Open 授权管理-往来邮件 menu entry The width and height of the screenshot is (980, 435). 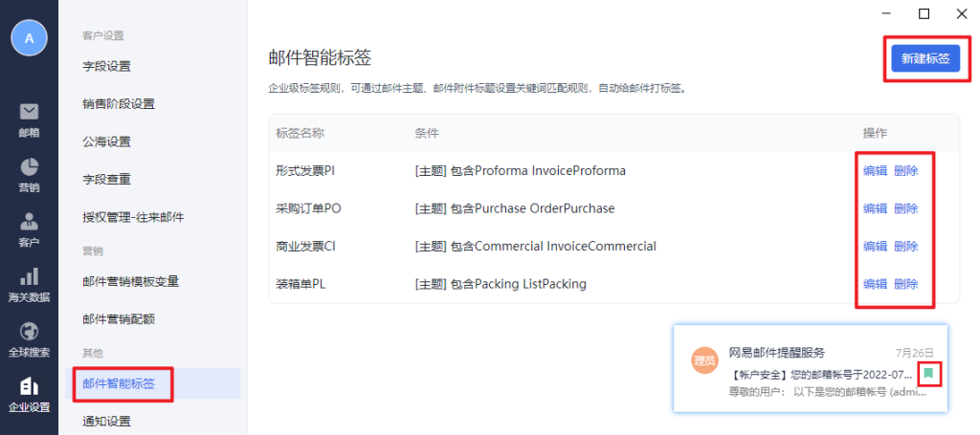point(133,217)
